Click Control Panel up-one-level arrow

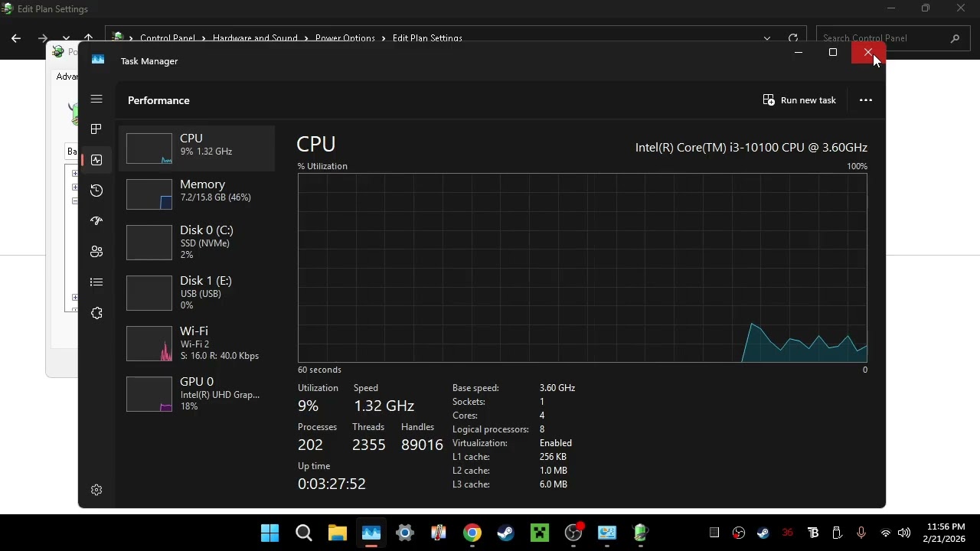pyautogui.click(x=89, y=38)
